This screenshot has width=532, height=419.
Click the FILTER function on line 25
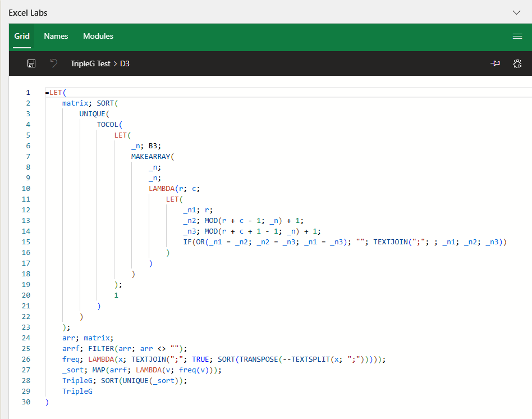point(101,348)
